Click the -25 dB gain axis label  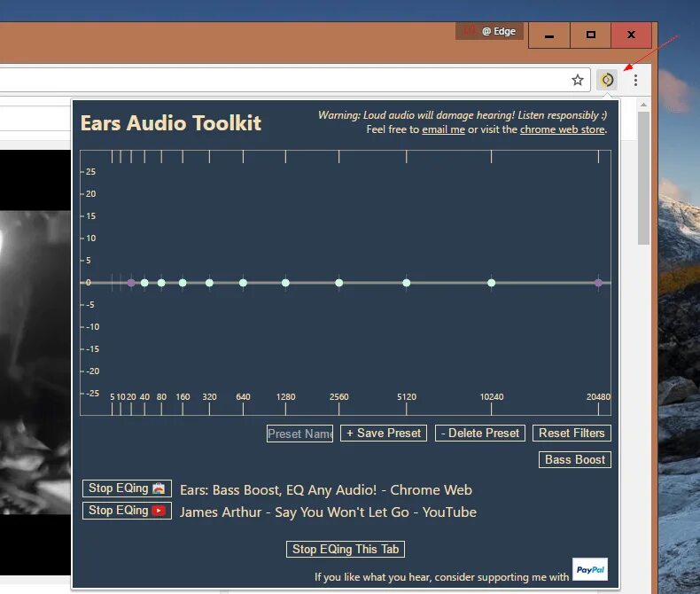click(x=92, y=393)
